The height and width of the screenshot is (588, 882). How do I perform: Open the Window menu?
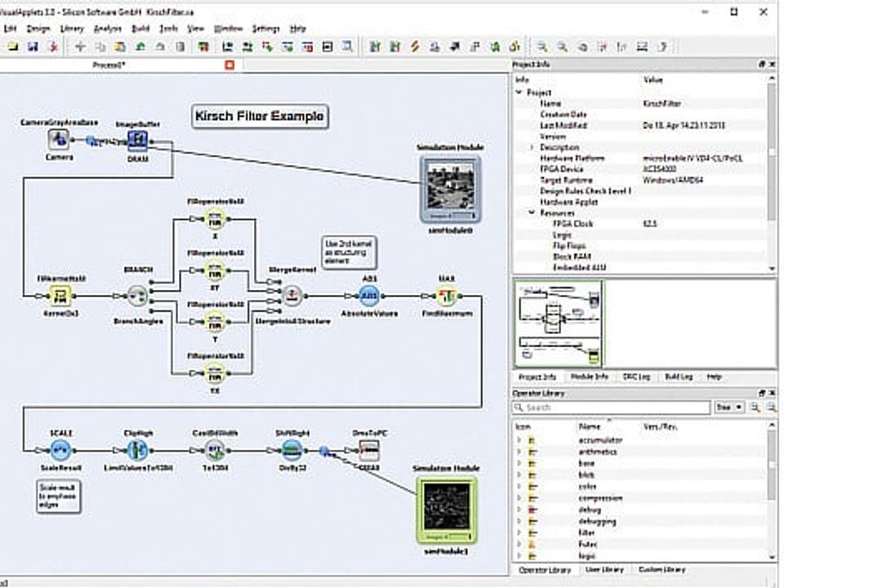pos(228,29)
